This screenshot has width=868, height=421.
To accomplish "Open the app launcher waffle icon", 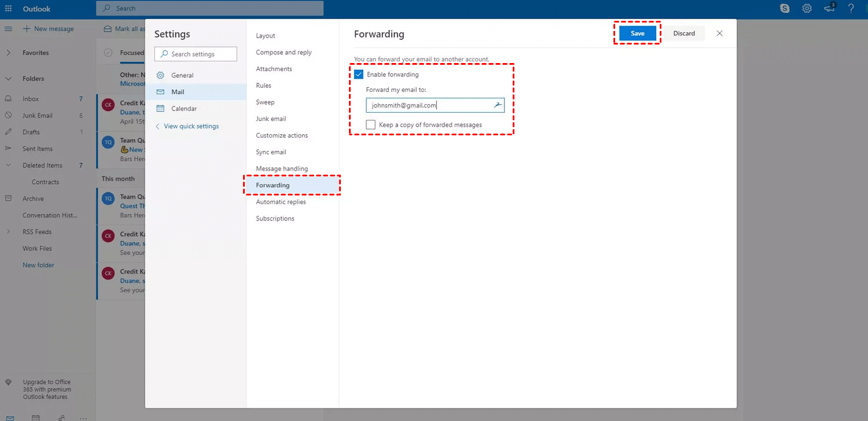I will point(9,9).
